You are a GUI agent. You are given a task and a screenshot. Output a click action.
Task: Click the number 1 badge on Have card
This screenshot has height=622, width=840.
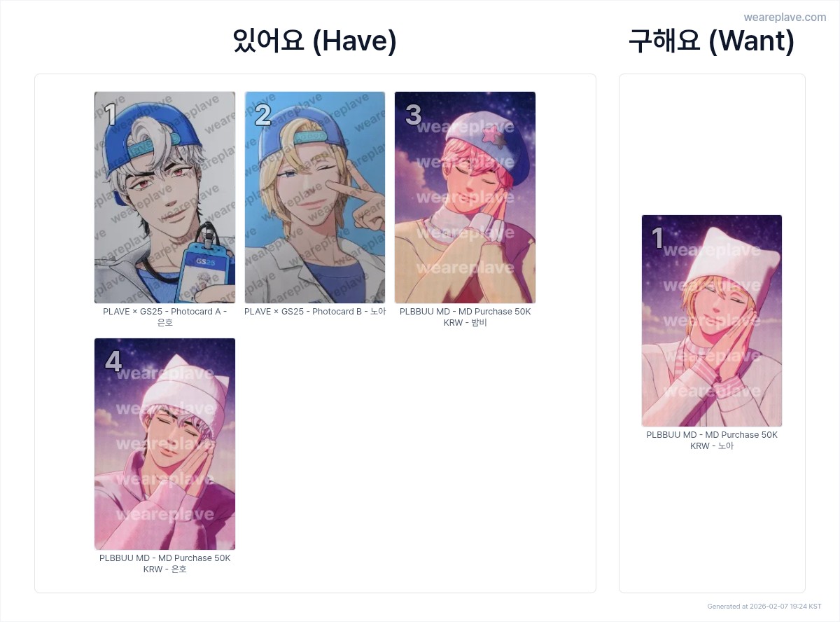point(110,115)
